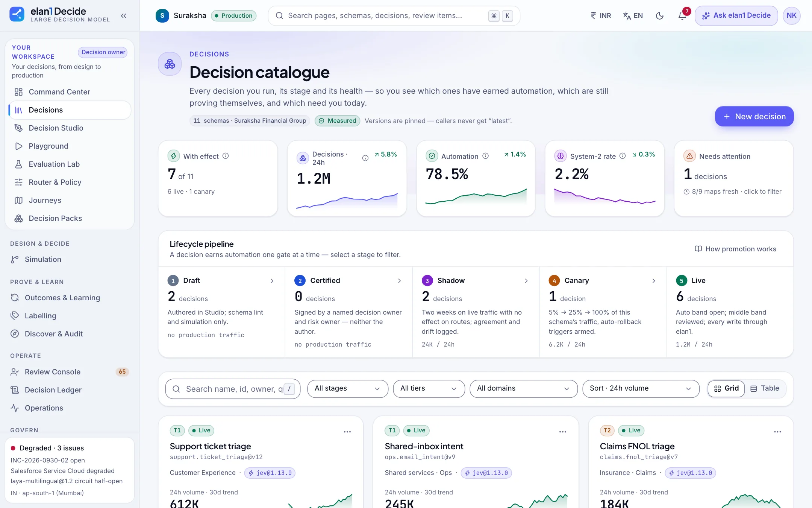This screenshot has height=508, width=812.
Task: Open How promotion works link
Action: click(735, 249)
